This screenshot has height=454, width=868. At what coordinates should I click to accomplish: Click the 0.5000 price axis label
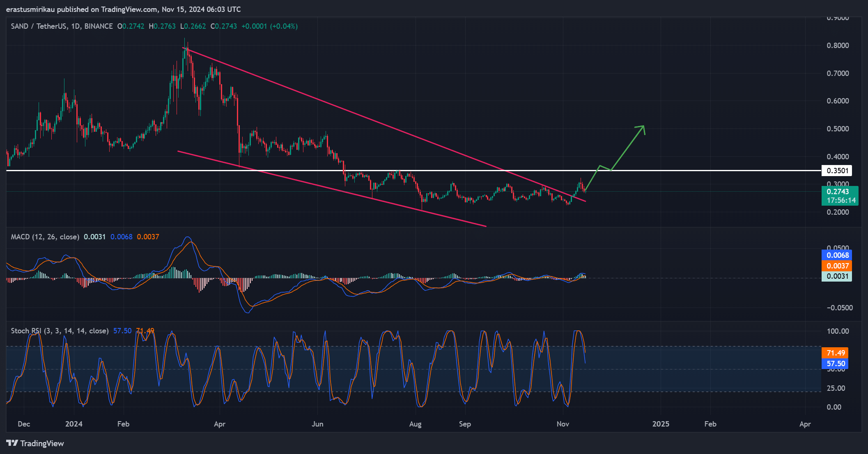coord(838,129)
